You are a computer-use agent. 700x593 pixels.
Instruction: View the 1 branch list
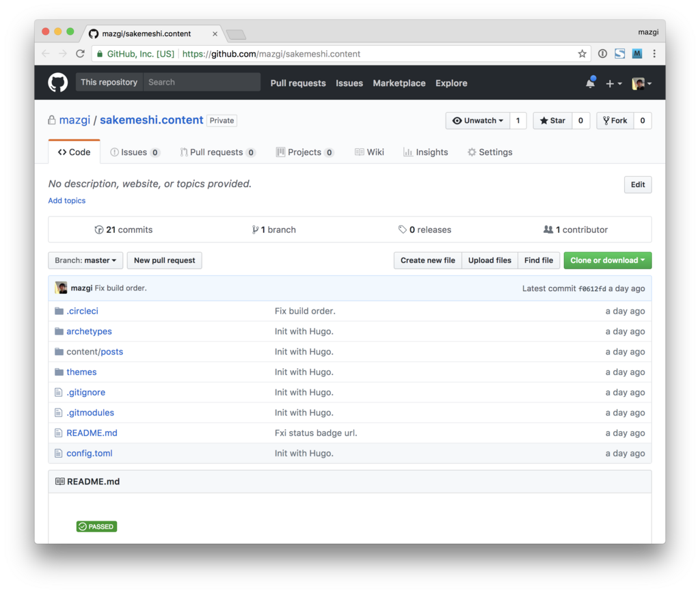click(x=273, y=230)
